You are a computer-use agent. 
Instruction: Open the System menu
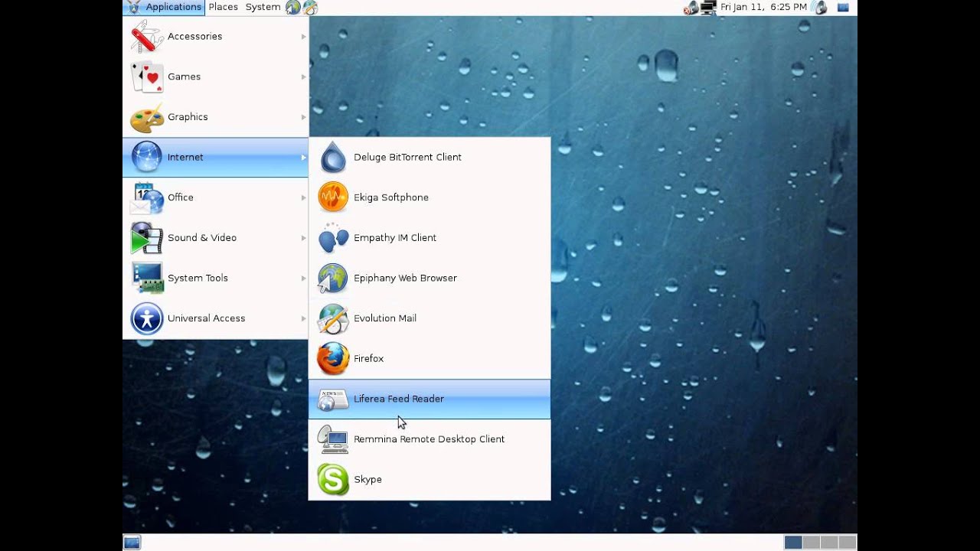point(263,7)
